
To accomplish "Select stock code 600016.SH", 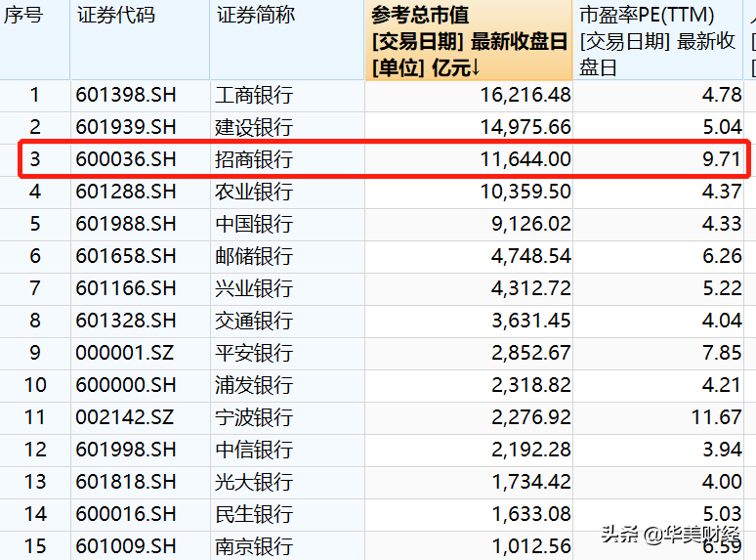I will tap(126, 514).
